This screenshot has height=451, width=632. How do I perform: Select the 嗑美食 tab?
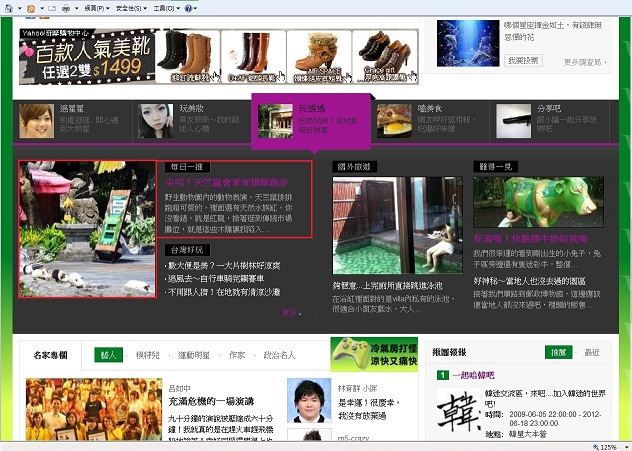coord(430,121)
